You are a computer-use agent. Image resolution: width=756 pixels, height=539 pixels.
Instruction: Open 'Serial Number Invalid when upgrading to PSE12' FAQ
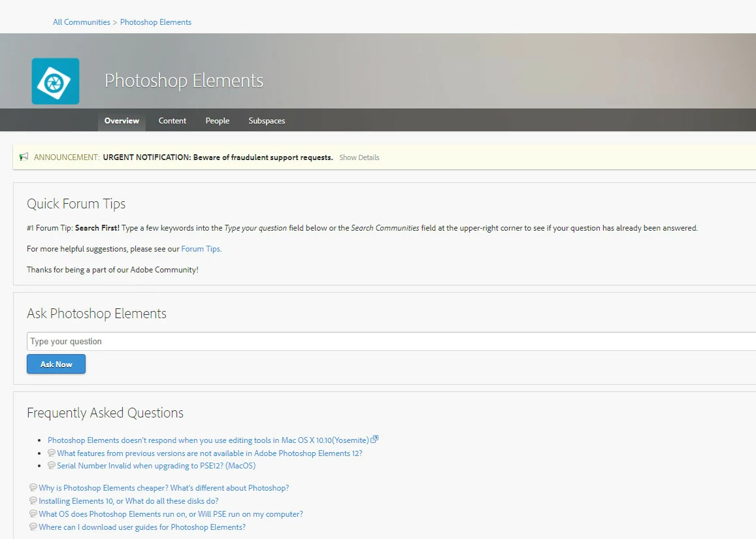click(156, 466)
